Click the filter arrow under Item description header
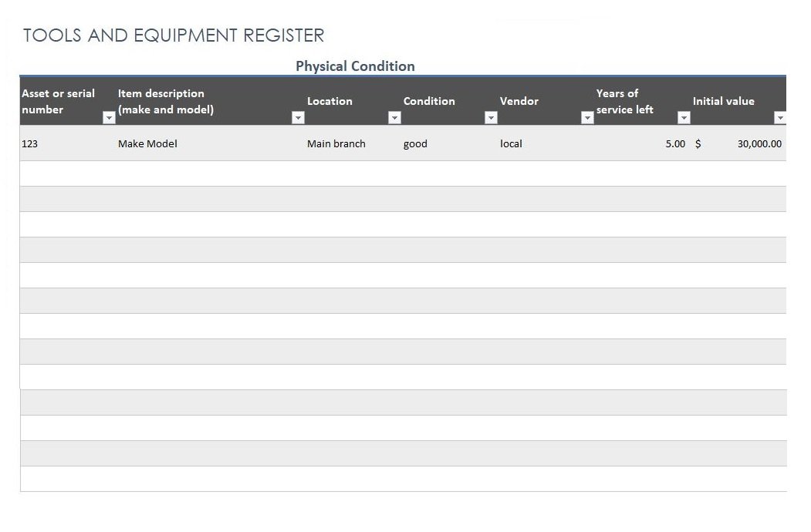The height and width of the screenshot is (532, 811). pos(298,117)
